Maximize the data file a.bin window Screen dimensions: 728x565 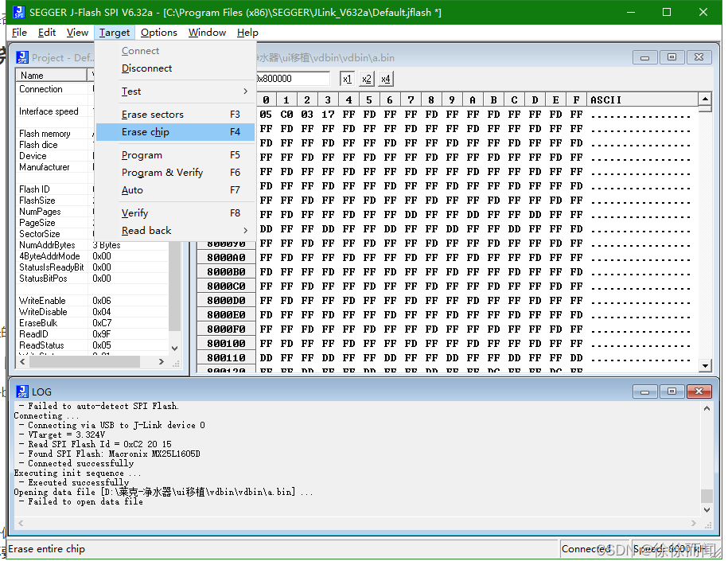[672, 57]
